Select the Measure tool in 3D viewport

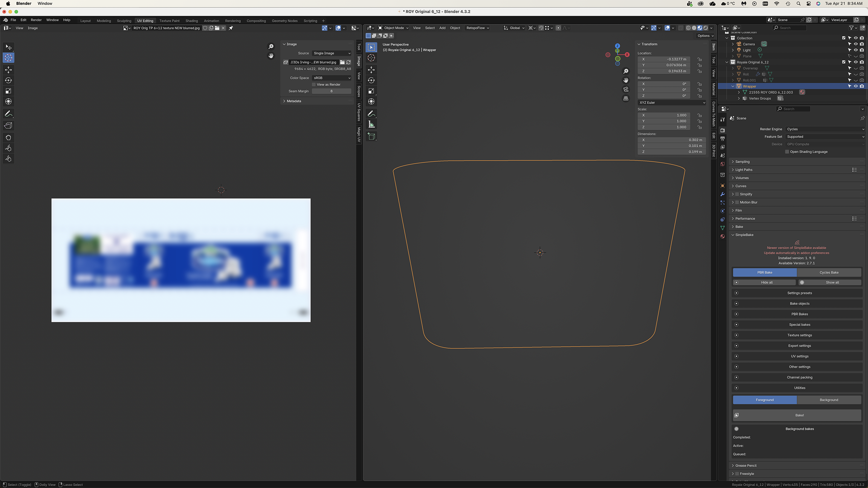(371, 124)
